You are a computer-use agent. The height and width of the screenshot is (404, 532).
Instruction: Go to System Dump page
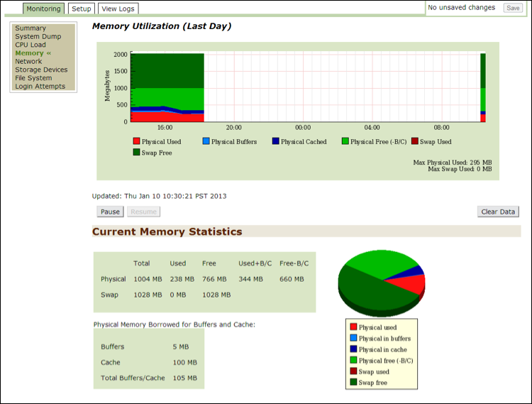point(38,37)
